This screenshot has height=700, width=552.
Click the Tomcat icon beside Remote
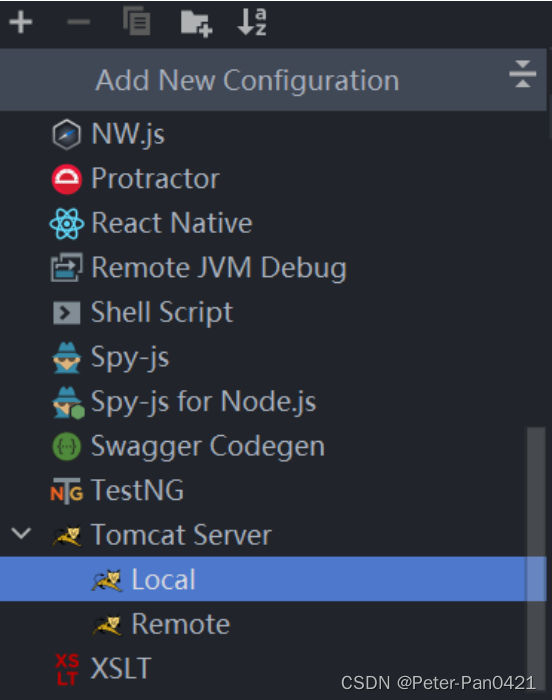click(x=106, y=624)
